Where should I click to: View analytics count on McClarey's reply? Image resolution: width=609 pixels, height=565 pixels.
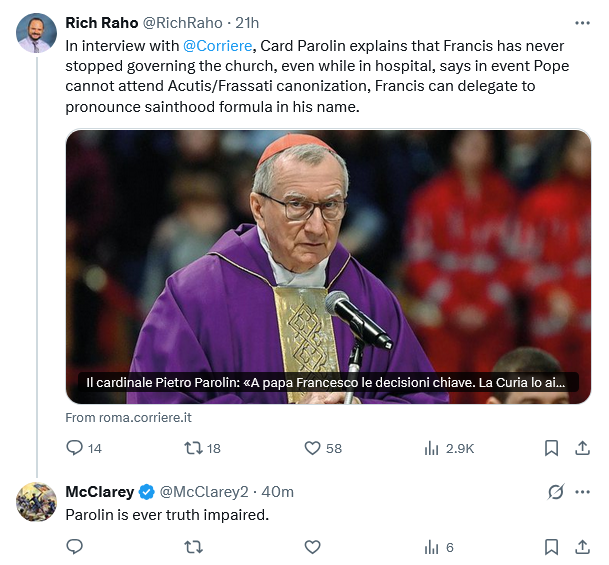tap(439, 548)
